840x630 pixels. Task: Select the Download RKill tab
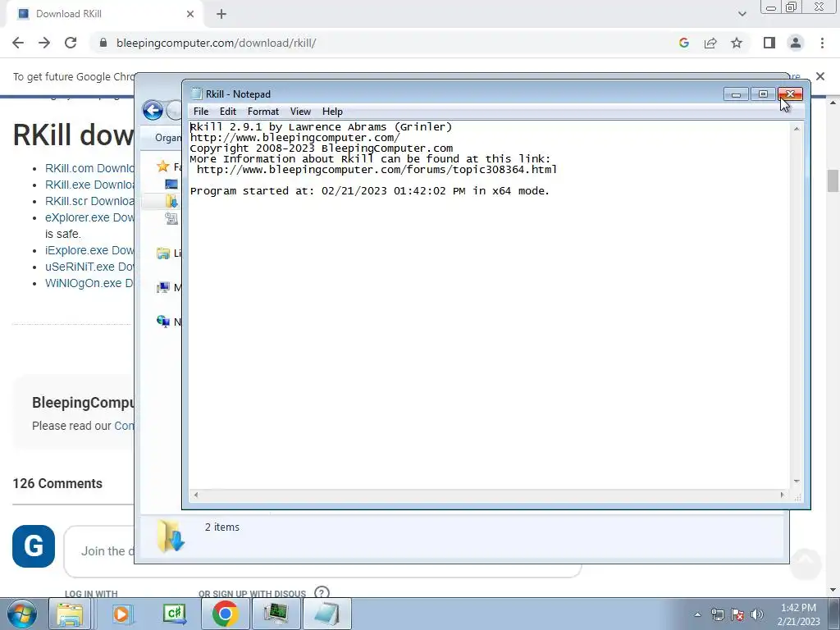(104, 14)
